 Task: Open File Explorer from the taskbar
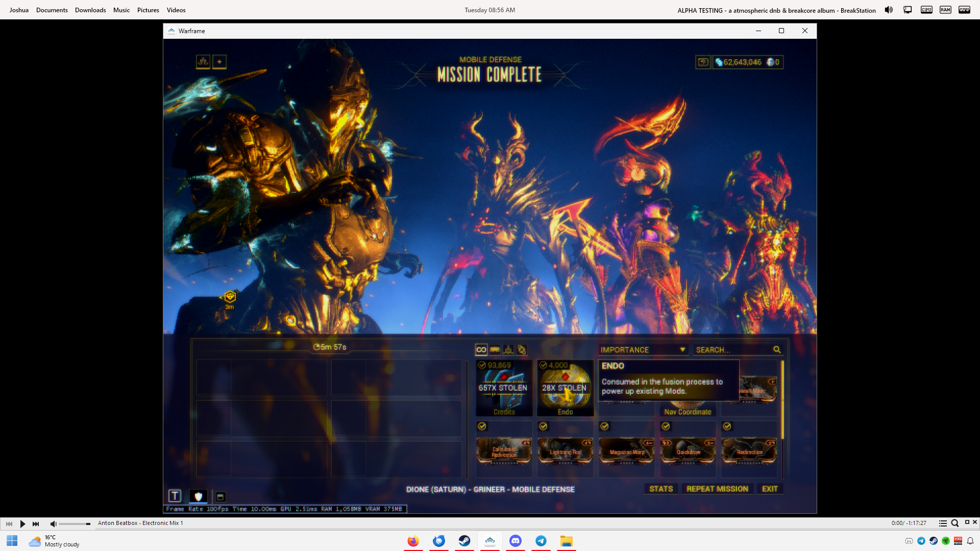[x=566, y=541]
